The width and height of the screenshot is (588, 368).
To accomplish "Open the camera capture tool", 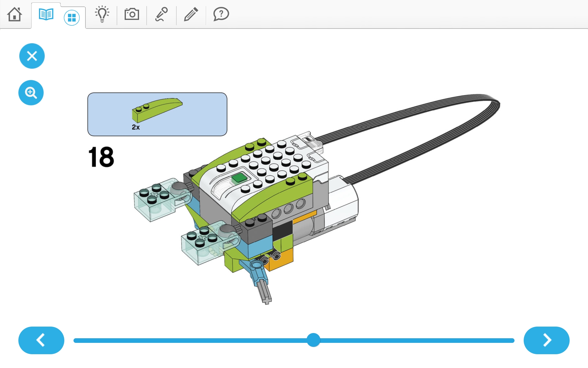I will (x=132, y=14).
